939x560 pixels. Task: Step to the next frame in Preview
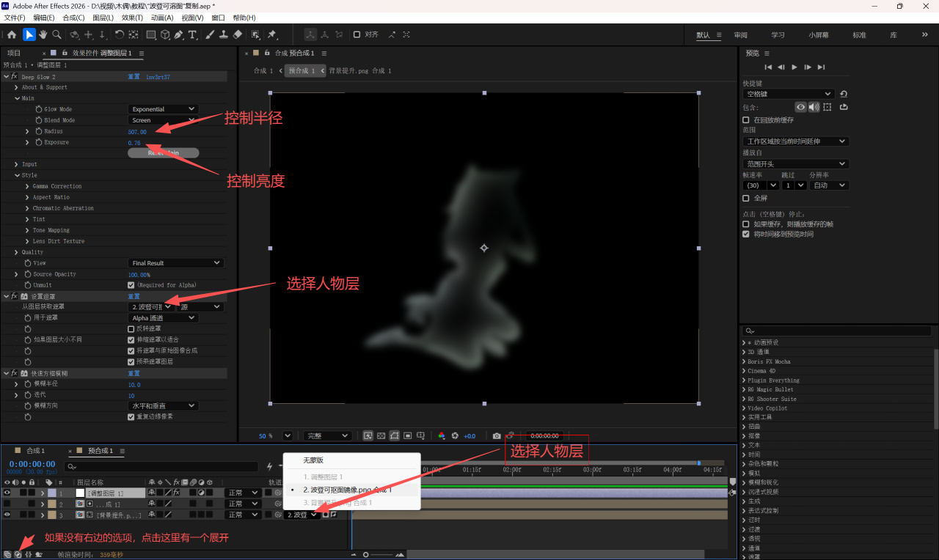808,67
